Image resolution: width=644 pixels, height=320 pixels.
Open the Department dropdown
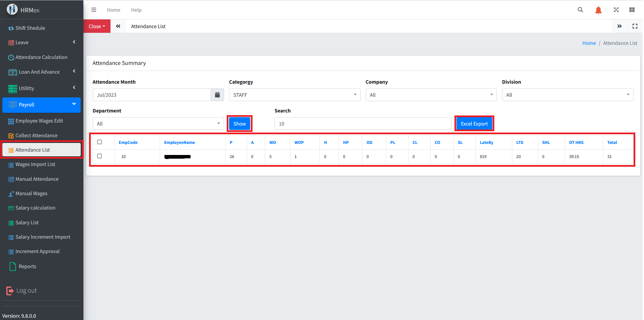click(x=158, y=124)
